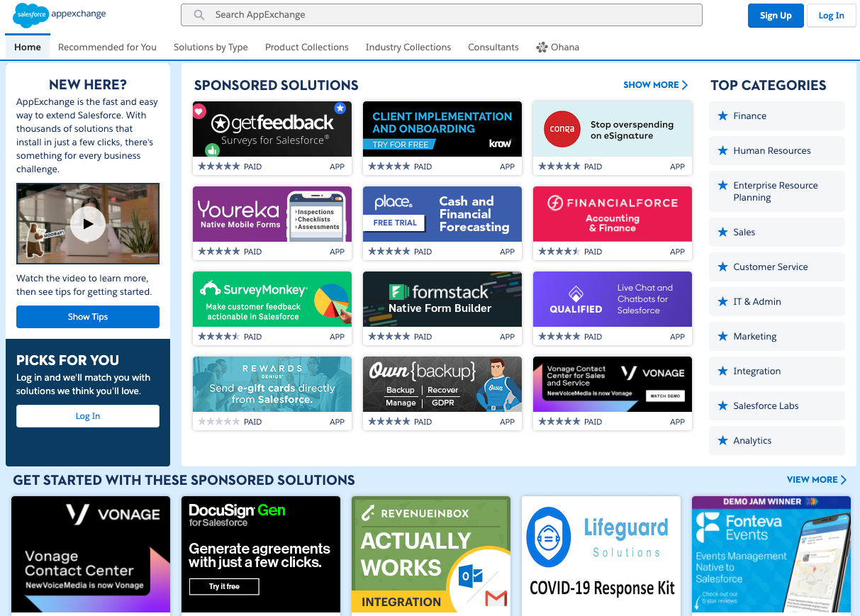Image resolution: width=860 pixels, height=616 pixels.
Task: Click the top-right Log In button
Action: (x=831, y=16)
